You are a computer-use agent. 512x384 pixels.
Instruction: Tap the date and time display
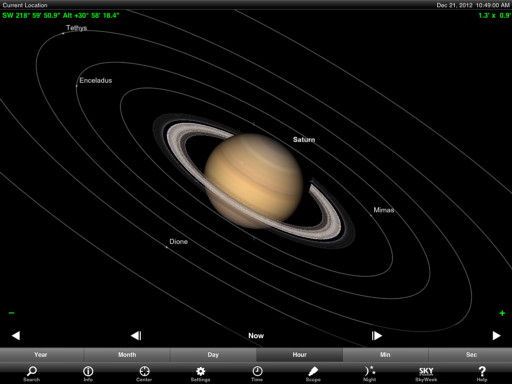coord(473,5)
